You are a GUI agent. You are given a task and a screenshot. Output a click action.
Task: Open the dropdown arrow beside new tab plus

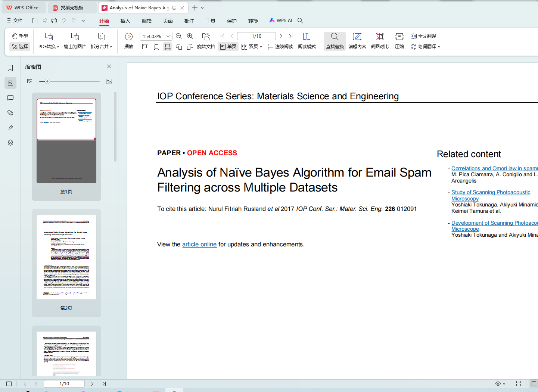202,8
